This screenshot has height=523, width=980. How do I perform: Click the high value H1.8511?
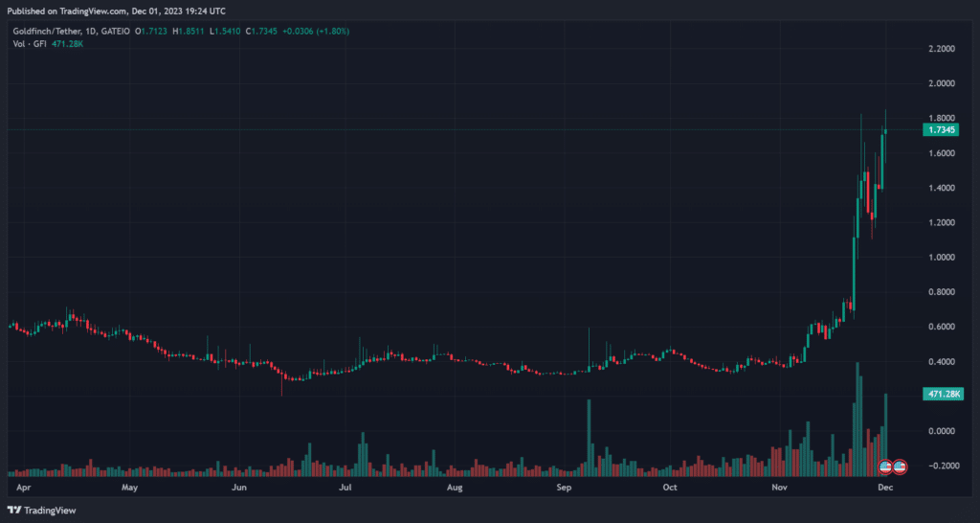pos(188,32)
